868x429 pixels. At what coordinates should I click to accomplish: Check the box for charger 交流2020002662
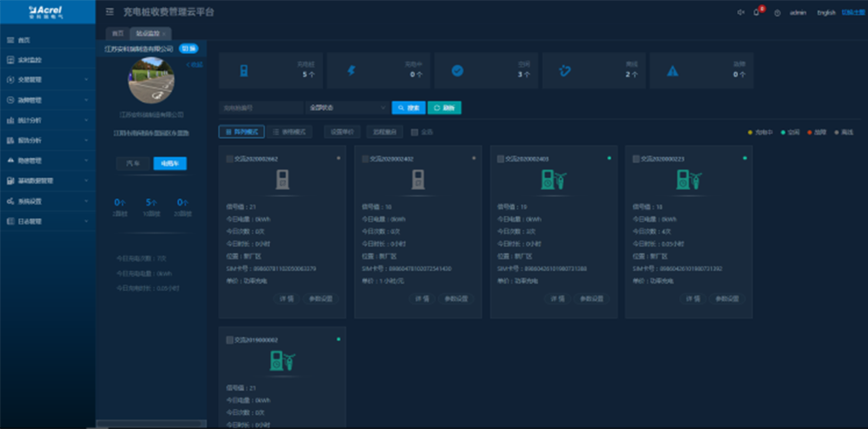point(229,159)
